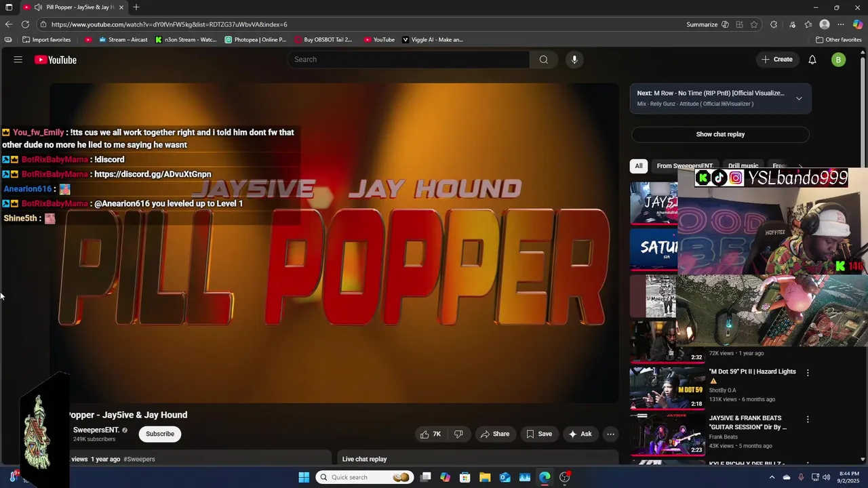Show hidden system tray icons
The height and width of the screenshot is (488, 868).
tap(772, 477)
